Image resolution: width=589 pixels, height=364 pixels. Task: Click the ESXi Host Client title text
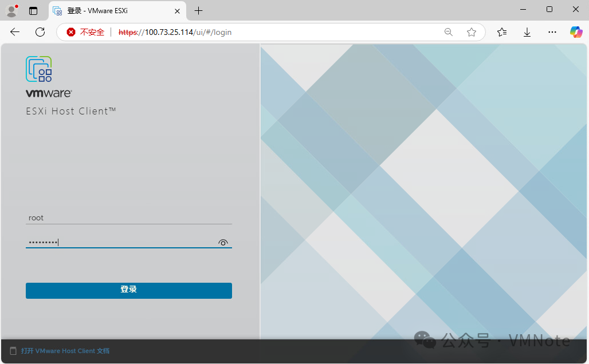71,111
